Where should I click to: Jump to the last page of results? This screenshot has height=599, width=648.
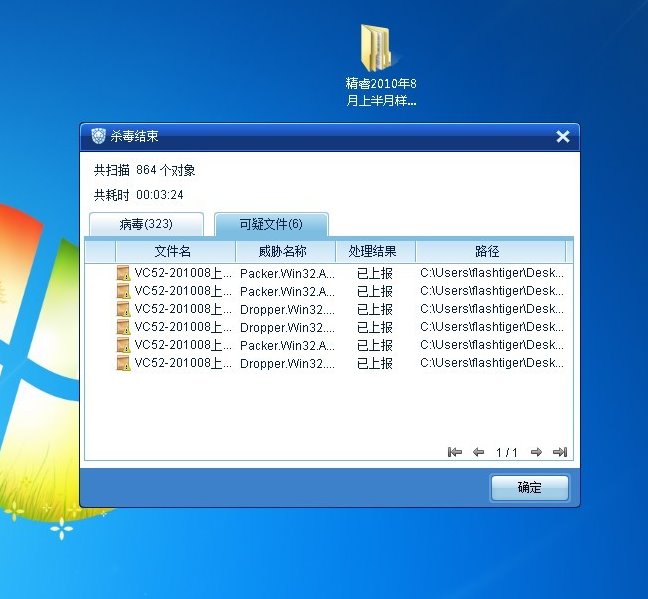[x=560, y=452]
